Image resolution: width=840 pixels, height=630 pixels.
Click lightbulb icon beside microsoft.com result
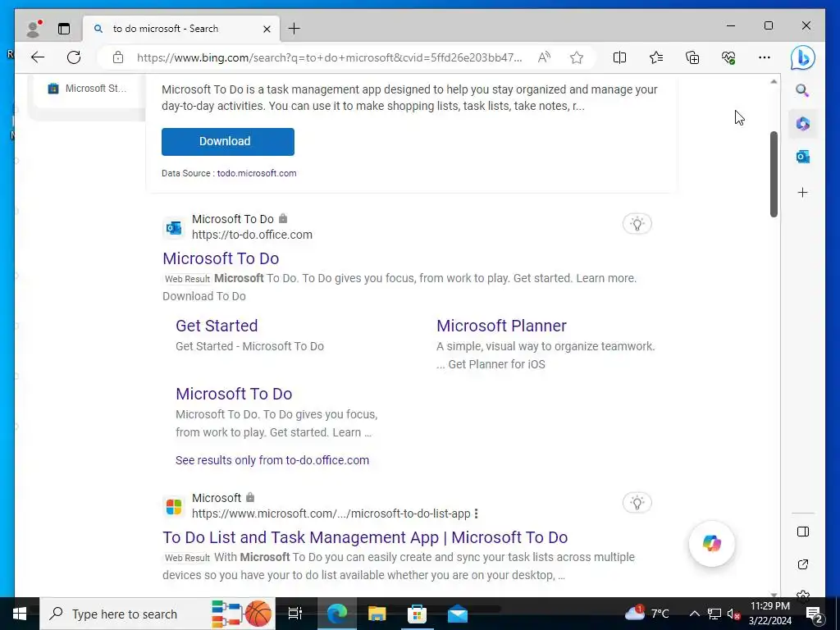637,503
